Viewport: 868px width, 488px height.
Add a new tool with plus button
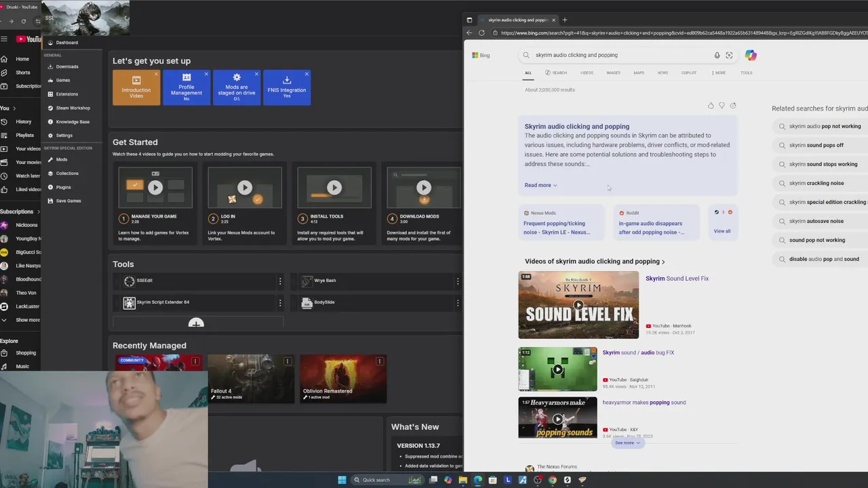196,324
